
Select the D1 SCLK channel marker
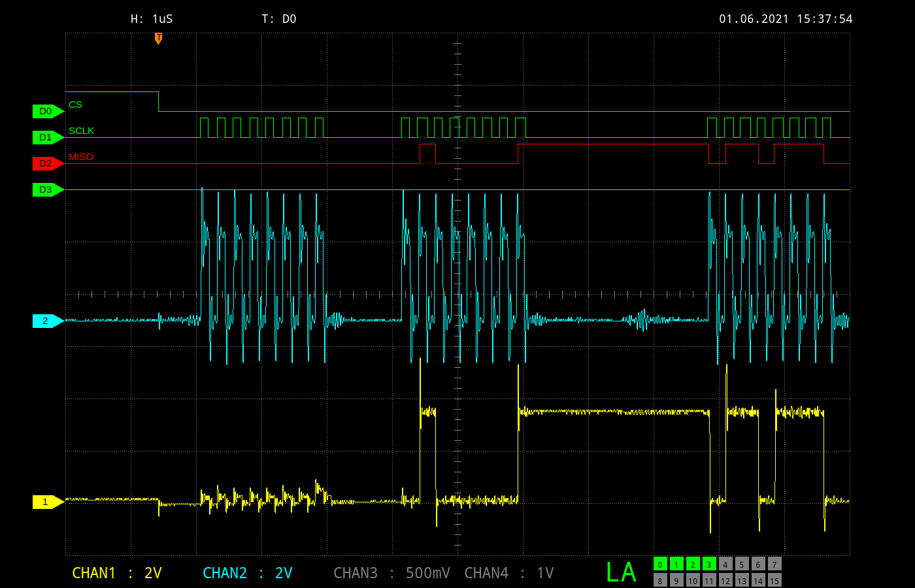46,138
